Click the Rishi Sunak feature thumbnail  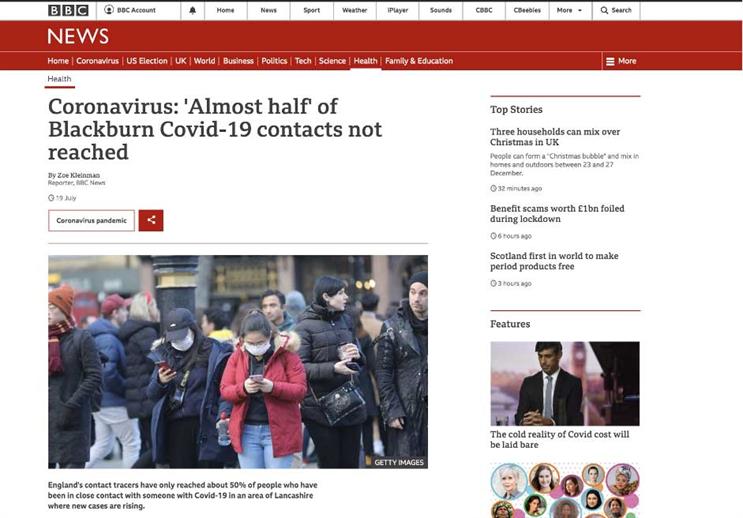coord(565,383)
